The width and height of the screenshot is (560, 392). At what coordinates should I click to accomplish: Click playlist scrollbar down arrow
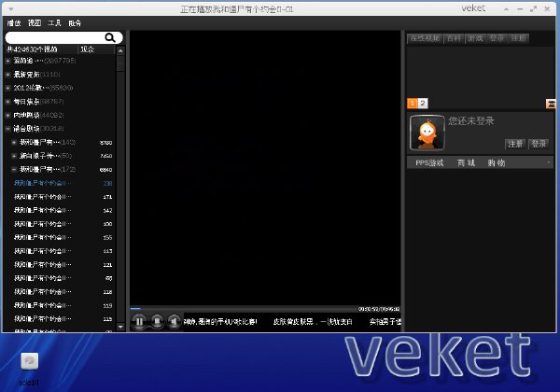click(120, 327)
